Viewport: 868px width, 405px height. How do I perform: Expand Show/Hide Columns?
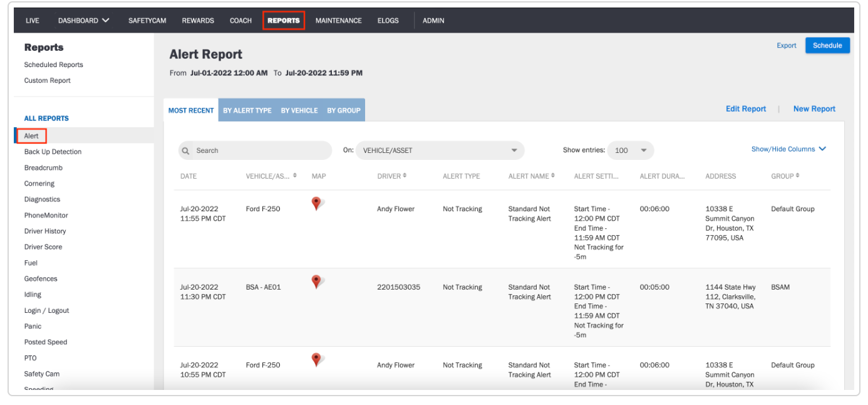coord(789,149)
